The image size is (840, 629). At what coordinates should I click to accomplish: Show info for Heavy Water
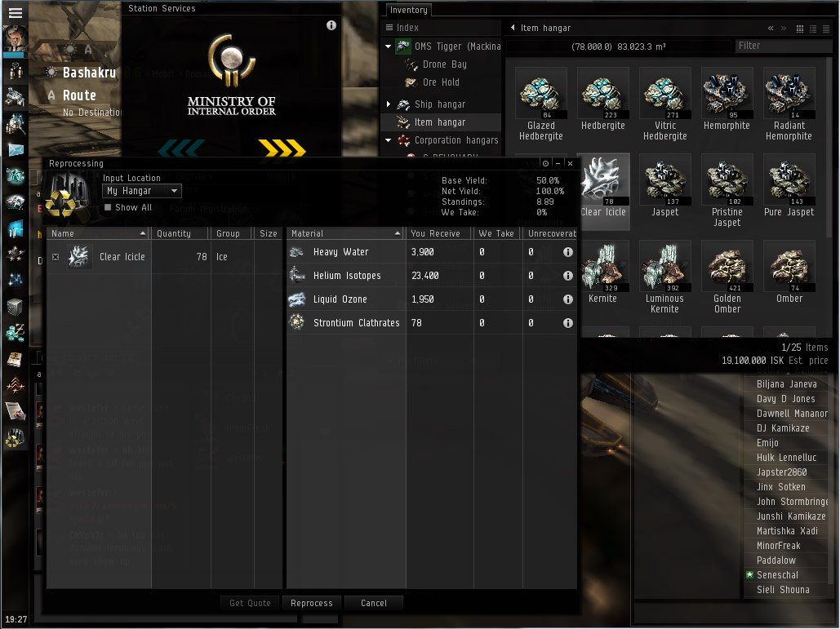tap(568, 252)
